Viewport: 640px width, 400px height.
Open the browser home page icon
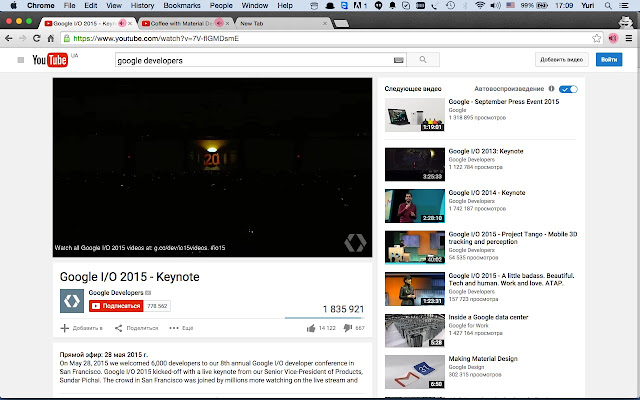pyautogui.click(x=51, y=38)
